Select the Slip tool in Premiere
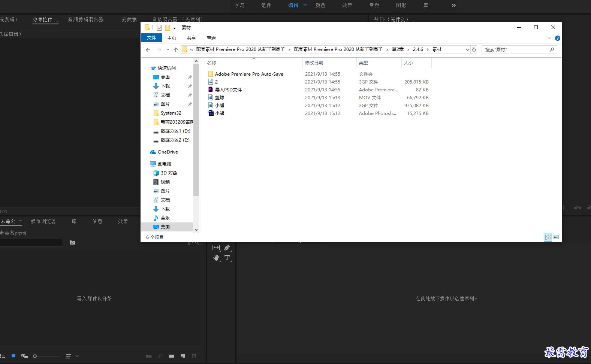The image size is (591, 364). tap(216, 248)
